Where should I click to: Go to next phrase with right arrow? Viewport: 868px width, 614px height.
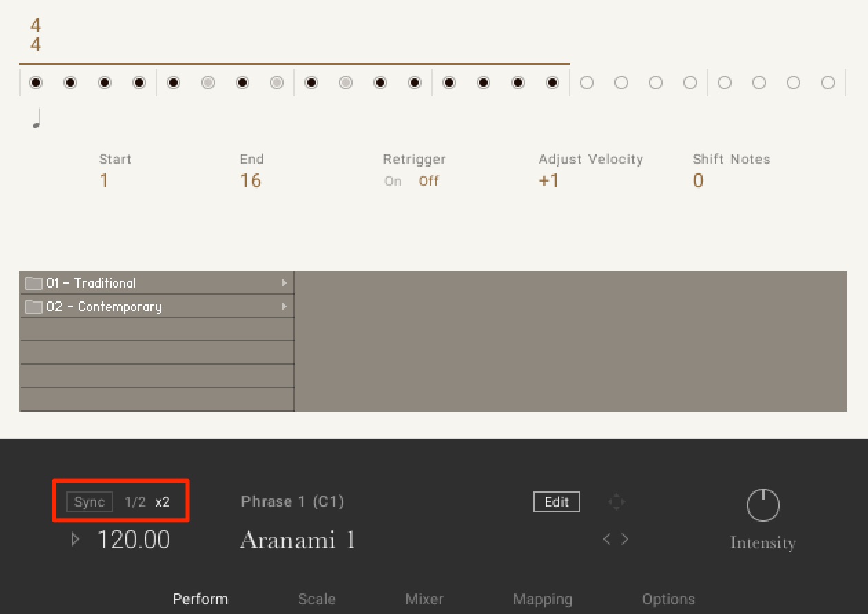coord(625,539)
